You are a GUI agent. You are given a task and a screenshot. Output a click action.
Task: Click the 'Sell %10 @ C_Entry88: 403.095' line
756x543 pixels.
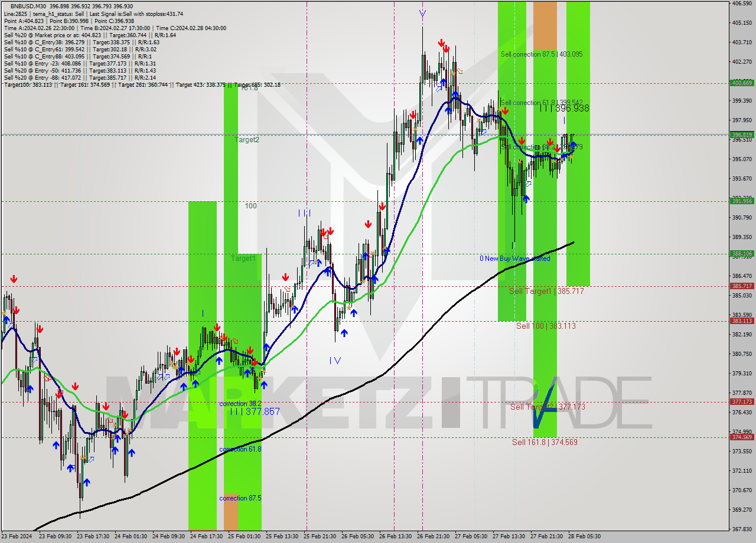tap(79, 56)
